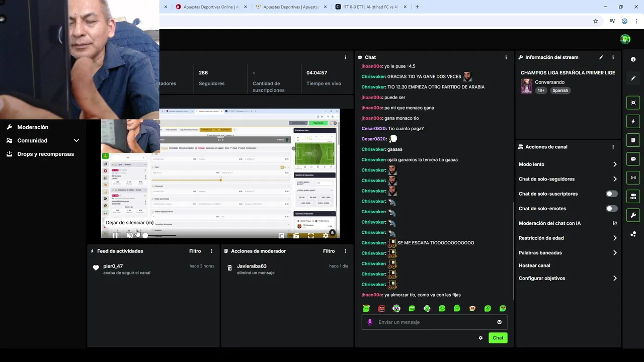Open the emoji picker in message box

pos(499,322)
